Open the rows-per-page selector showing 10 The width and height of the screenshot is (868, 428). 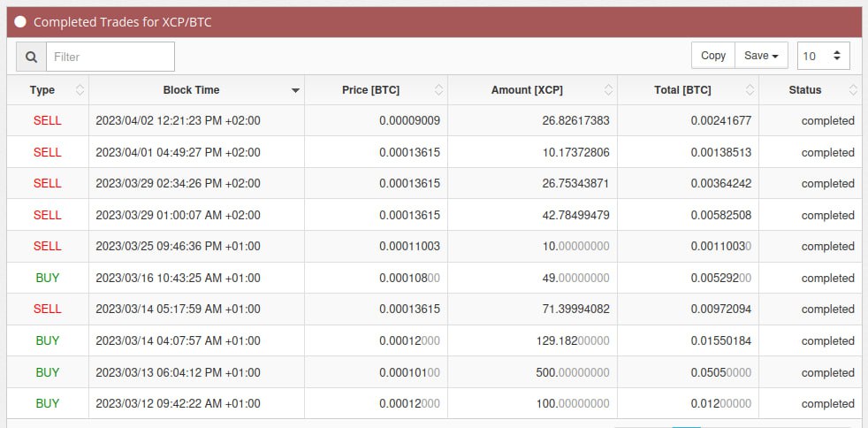[x=823, y=56]
